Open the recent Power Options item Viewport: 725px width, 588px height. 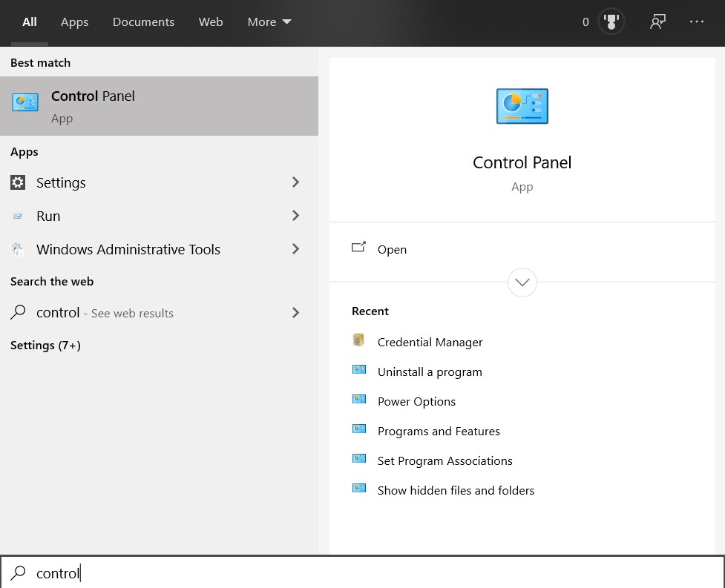click(x=416, y=401)
